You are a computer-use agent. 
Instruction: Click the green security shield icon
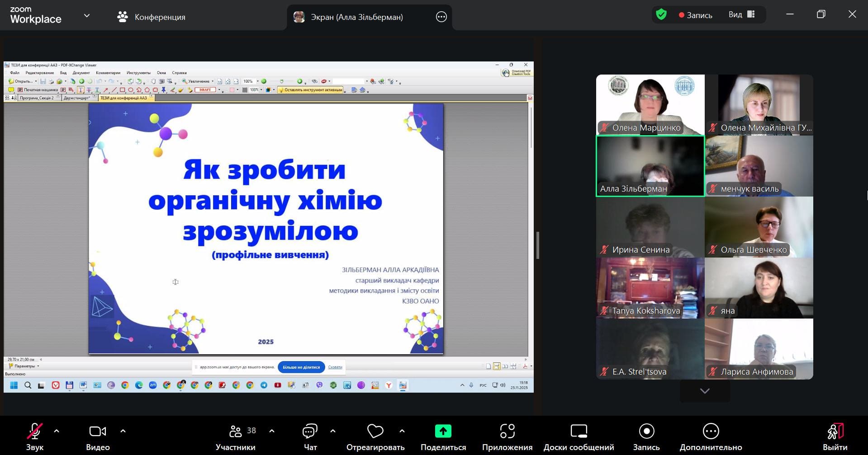(x=661, y=15)
